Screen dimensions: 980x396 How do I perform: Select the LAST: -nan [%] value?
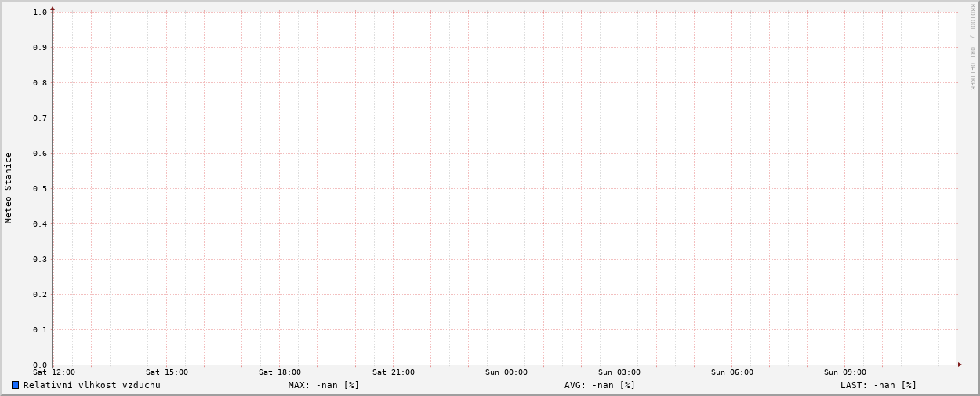(878, 385)
